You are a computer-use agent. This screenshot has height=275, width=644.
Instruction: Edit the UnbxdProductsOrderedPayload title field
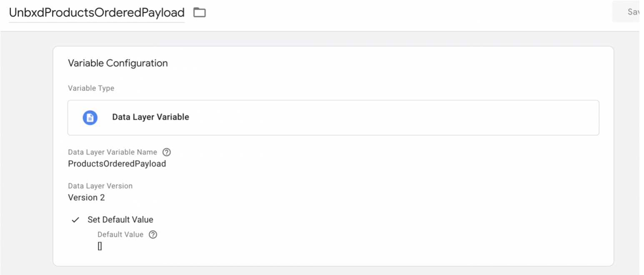(x=97, y=12)
